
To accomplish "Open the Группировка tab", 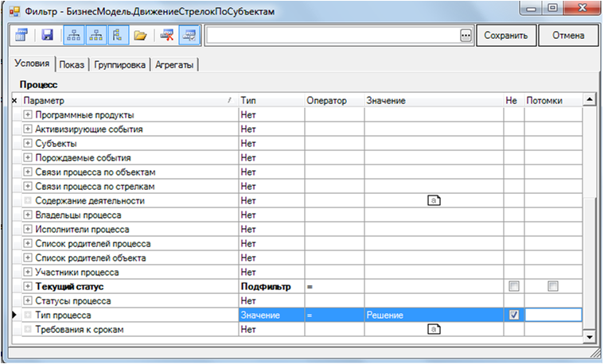I will tap(119, 64).
